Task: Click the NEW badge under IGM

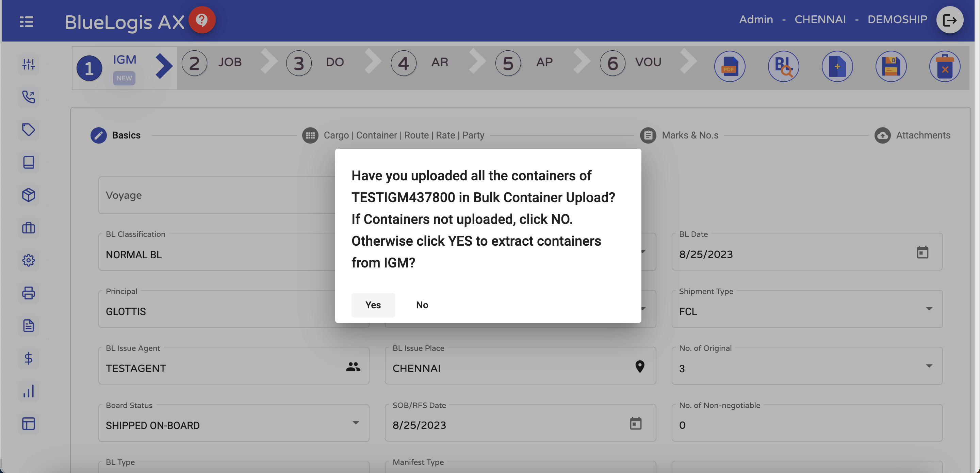Action: click(124, 78)
